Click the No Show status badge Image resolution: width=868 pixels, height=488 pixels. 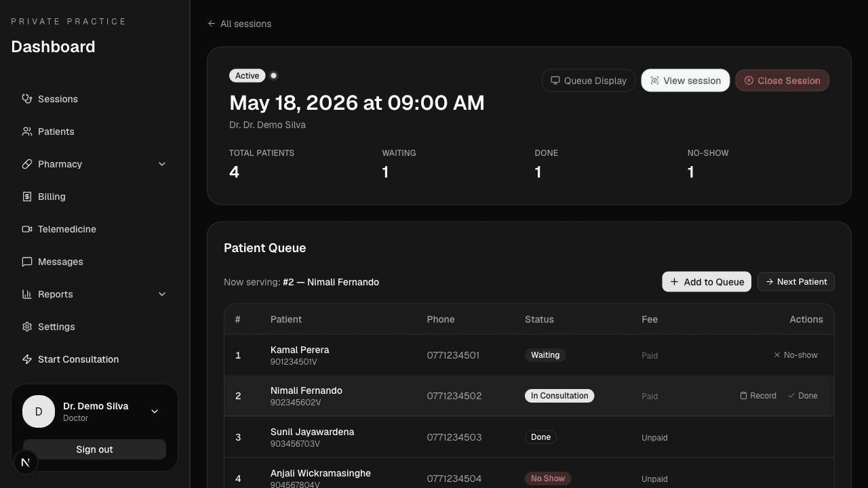tap(548, 479)
